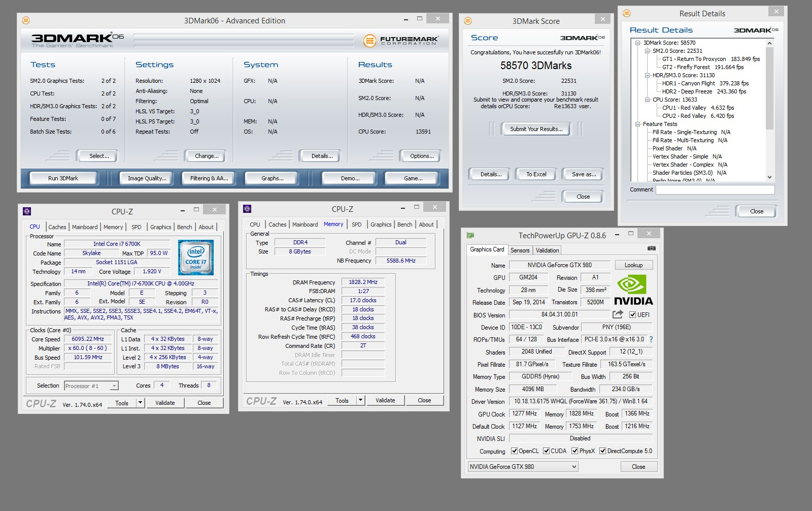Click the BIOS export share icon in GPU-Z
Viewport: 812px width, 511px height.
point(618,314)
